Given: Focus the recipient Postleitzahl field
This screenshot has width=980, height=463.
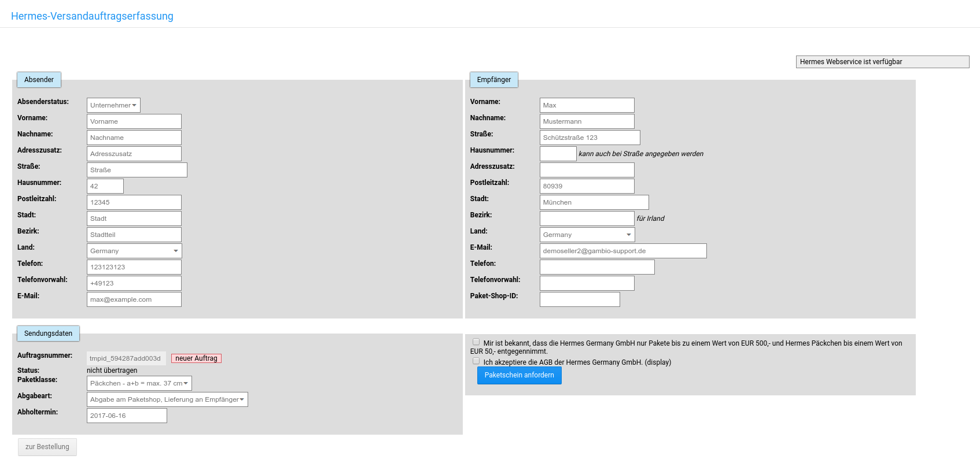Looking at the screenshot, I should (587, 186).
